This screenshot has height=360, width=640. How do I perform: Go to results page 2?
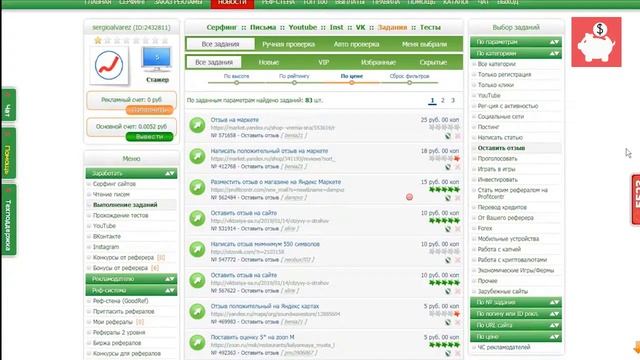coord(442,100)
